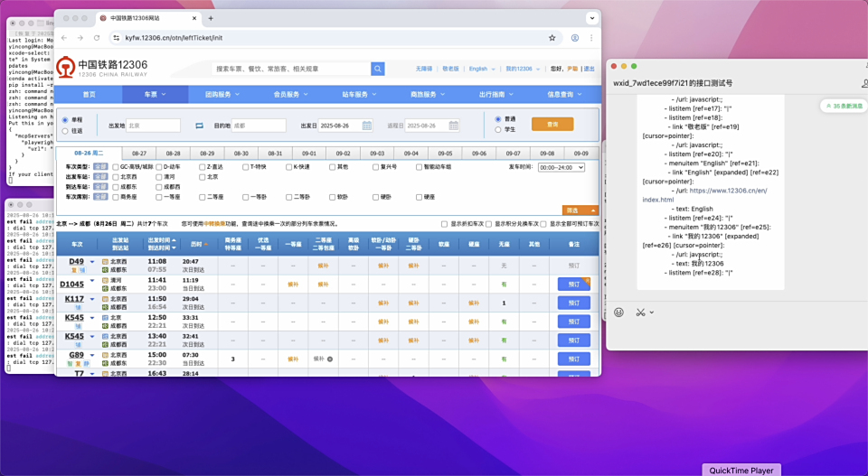868x476 pixels.
Task: Open Chrome three-dot menu
Action: click(x=591, y=38)
